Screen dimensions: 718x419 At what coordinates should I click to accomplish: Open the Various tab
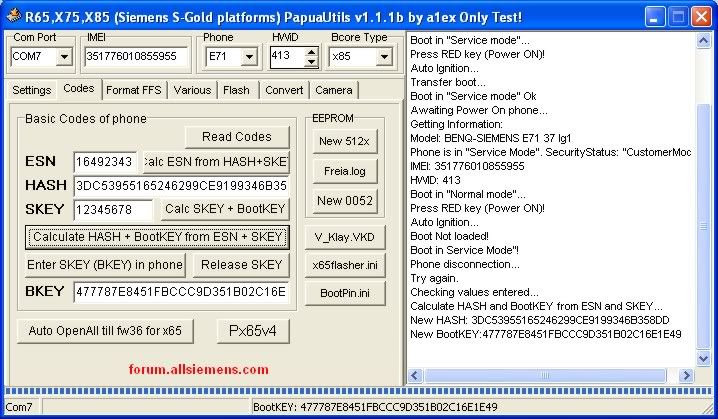[192, 90]
